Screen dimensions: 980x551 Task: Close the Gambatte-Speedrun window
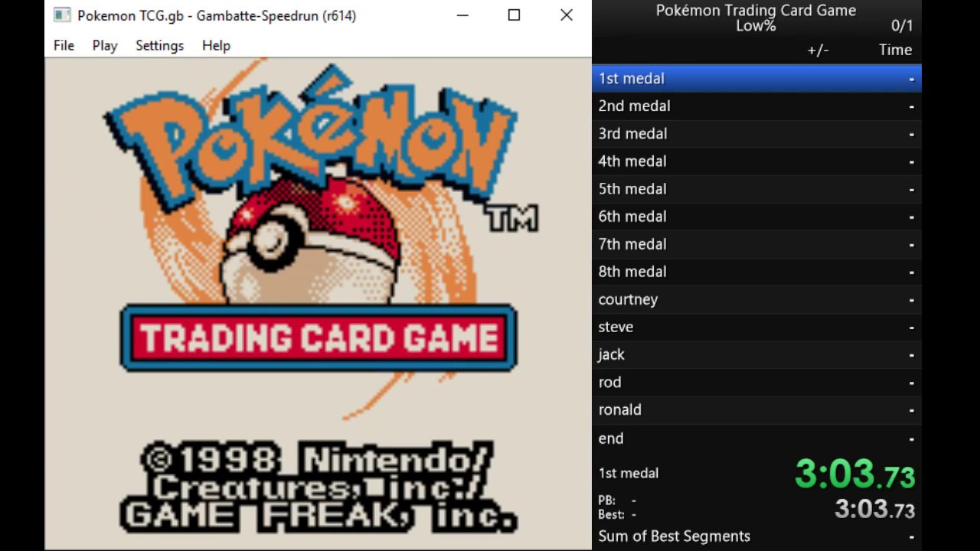point(567,15)
